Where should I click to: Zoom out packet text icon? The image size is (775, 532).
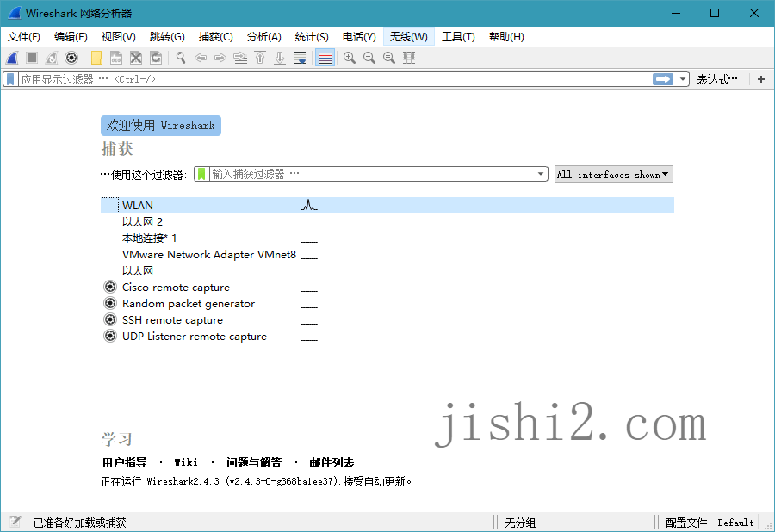369,58
